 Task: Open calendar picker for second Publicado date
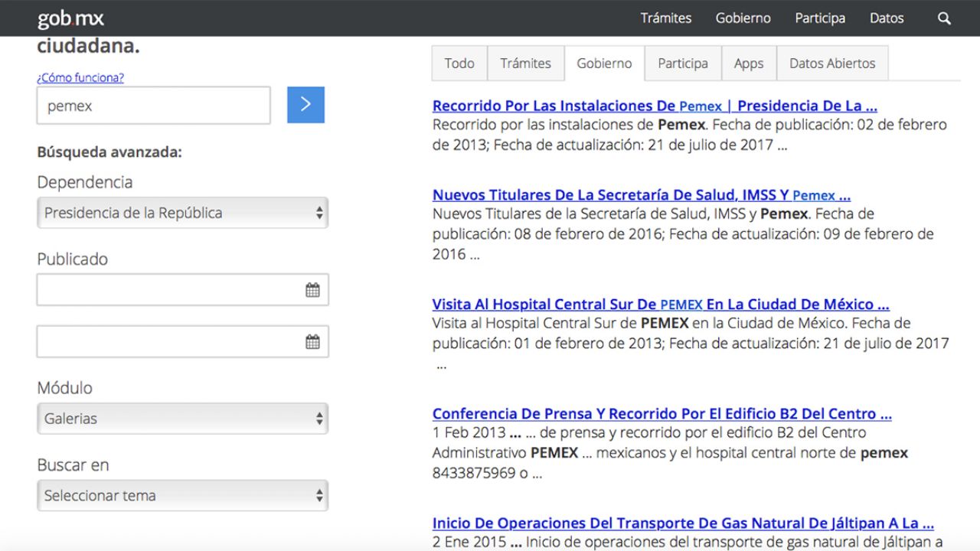pyautogui.click(x=312, y=342)
